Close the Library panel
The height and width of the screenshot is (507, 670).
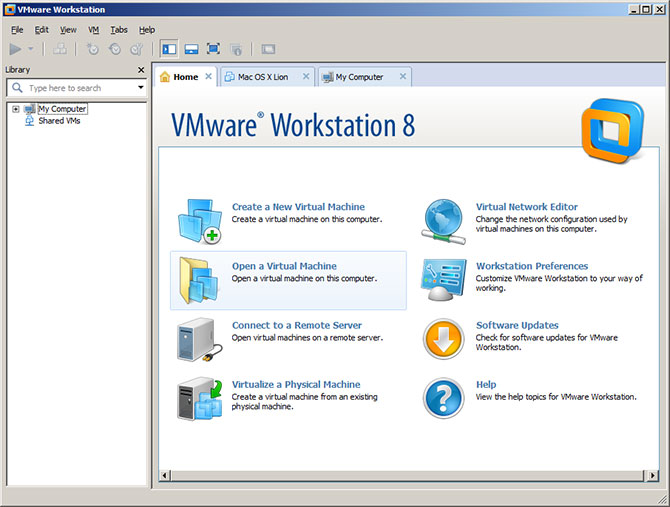click(141, 70)
